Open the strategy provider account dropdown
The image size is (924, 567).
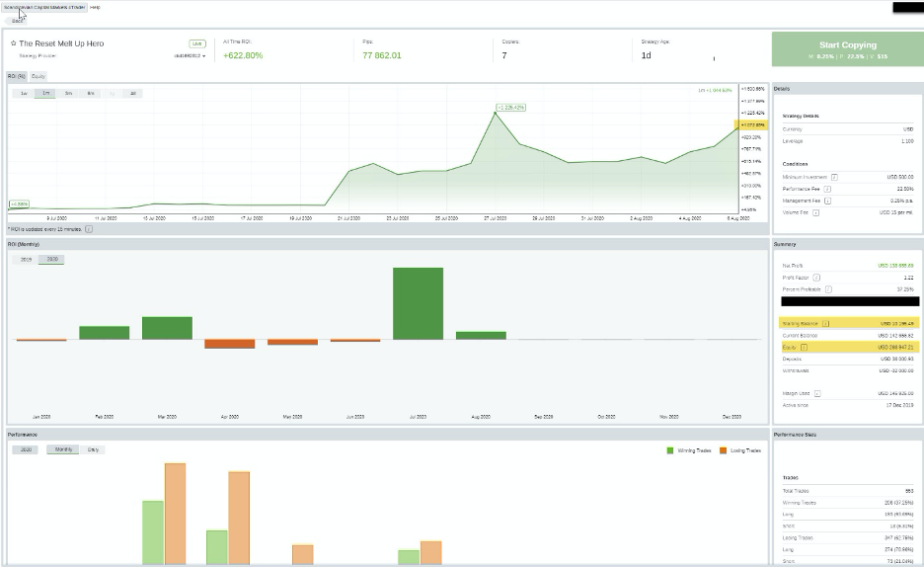[191, 56]
